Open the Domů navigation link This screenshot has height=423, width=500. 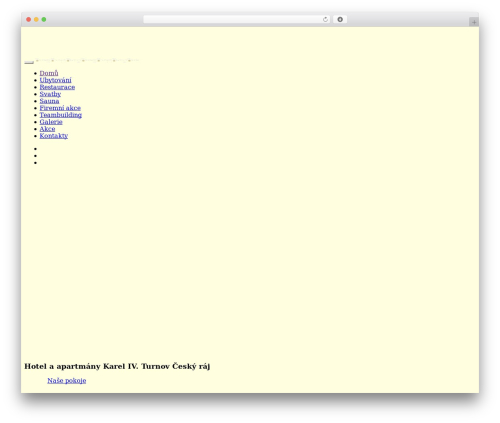point(49,73)
